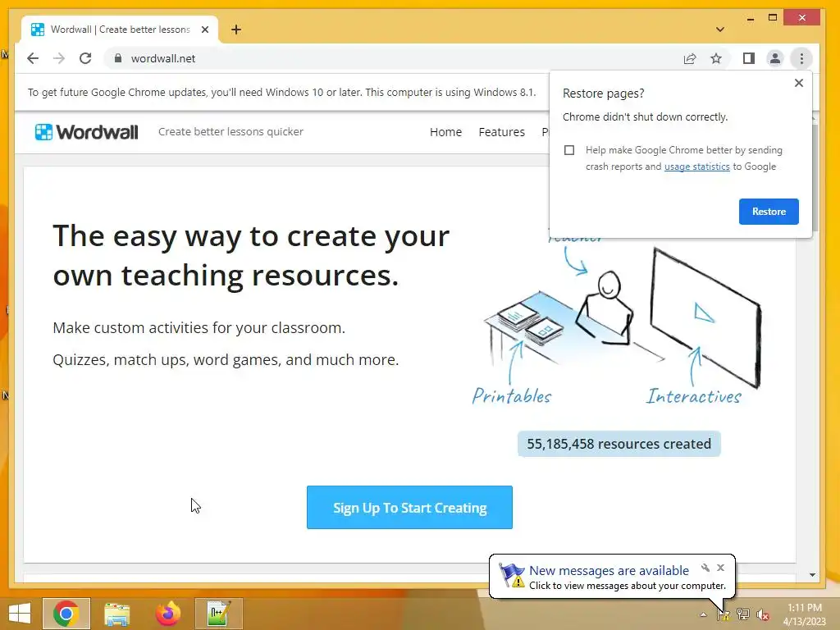Click the Printables label in illustration
This screenshot has height=630, width=840.
tap(512, 396)
